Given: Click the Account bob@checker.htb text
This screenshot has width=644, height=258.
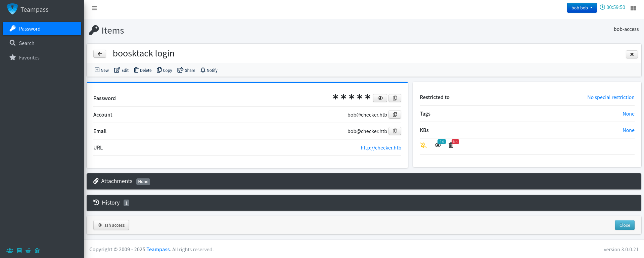Looking at the screenshot, I should pyautogui.click(x=367, y=115).
